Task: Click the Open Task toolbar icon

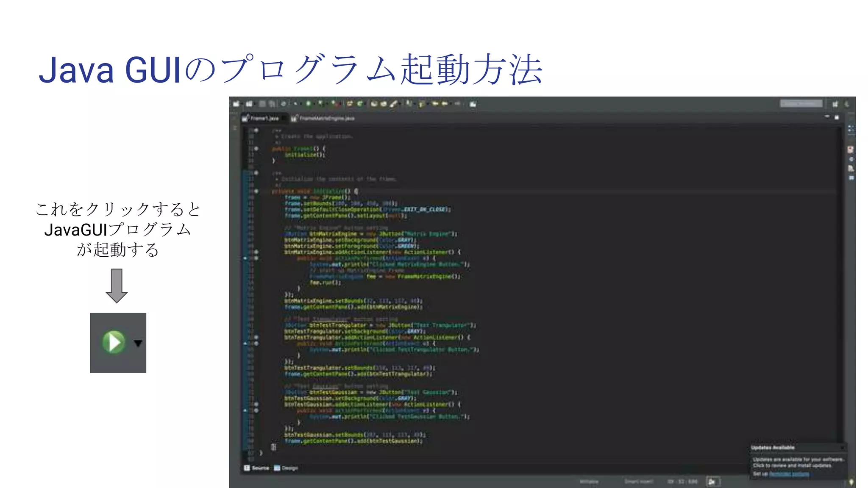Action: click(384, 104)
